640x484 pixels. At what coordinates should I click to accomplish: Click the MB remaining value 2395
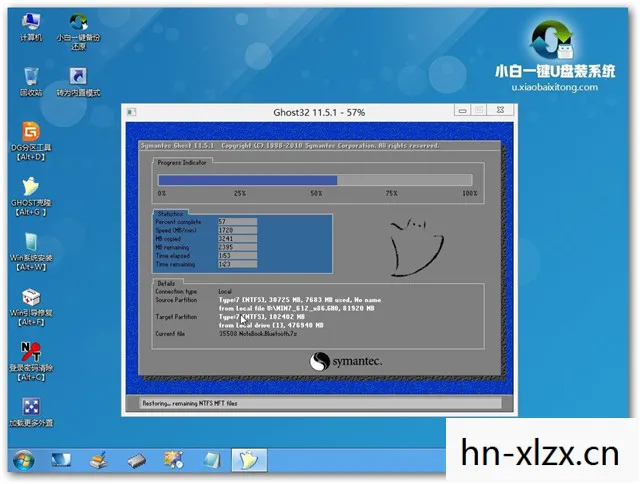[237, 247]
